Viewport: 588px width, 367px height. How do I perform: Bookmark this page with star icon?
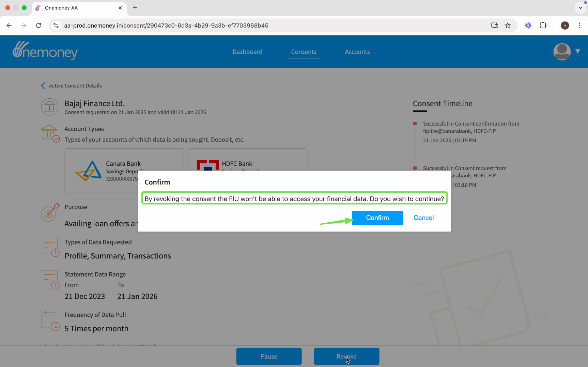508,26
